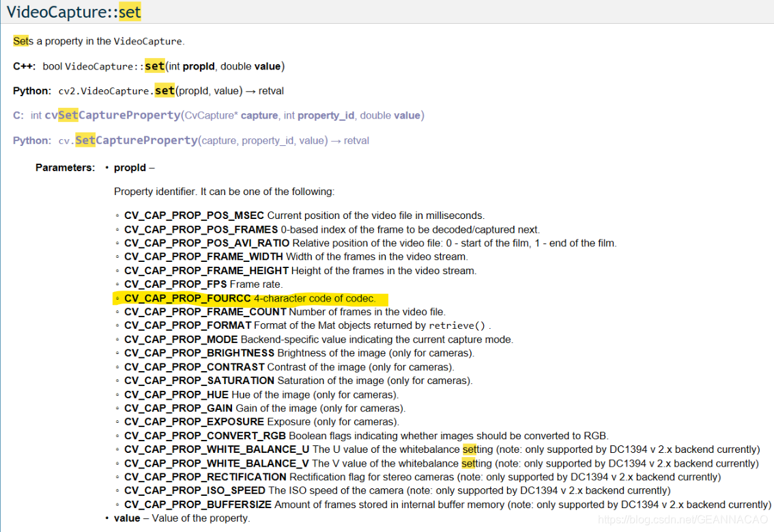Click the 'value – Value of the property' line
Screen dimensions: 774x532
pyautogui.click(x=182, y=518)
